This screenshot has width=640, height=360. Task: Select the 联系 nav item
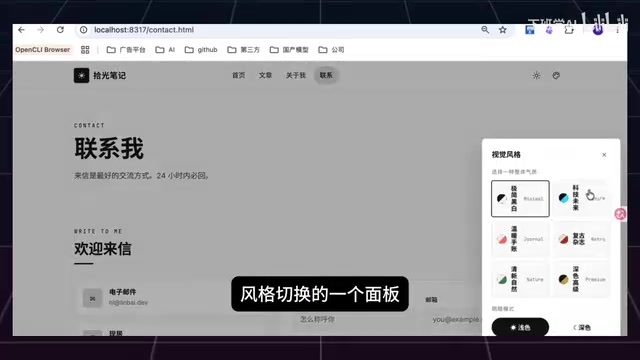326,76
